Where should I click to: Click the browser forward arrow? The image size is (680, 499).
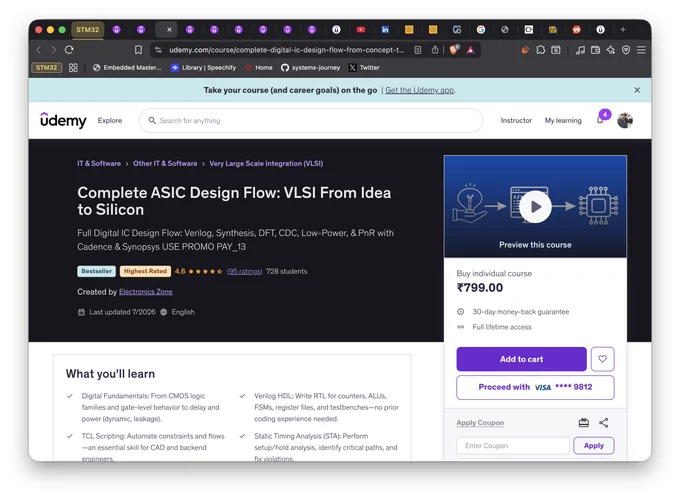point(54,50)
